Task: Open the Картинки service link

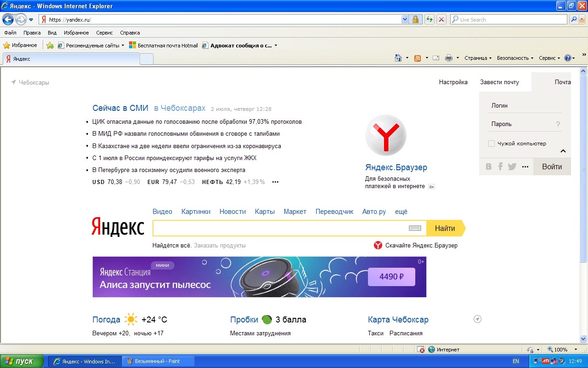Action: click(x=196, y=212)
